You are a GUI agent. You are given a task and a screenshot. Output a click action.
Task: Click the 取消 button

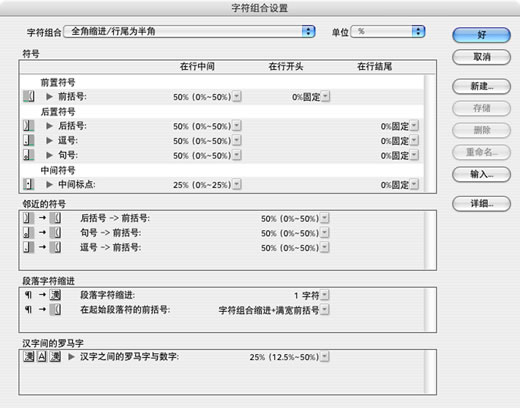coord(481,57)
